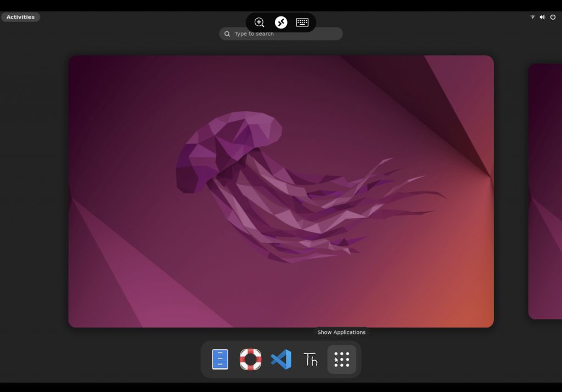Switch to the adjacent workspace on the right edge
Screen dimensions: 562x392
[545, 191]
